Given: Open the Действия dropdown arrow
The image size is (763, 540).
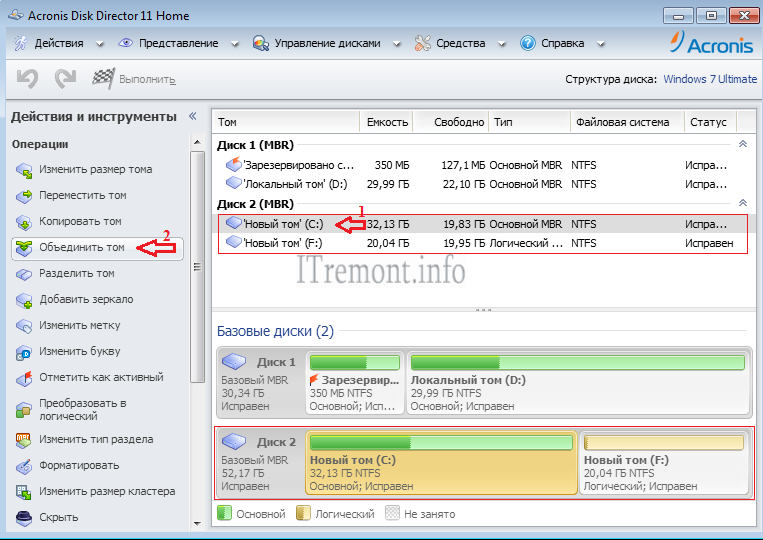Looking at the screenshot, I should [100, 44].
